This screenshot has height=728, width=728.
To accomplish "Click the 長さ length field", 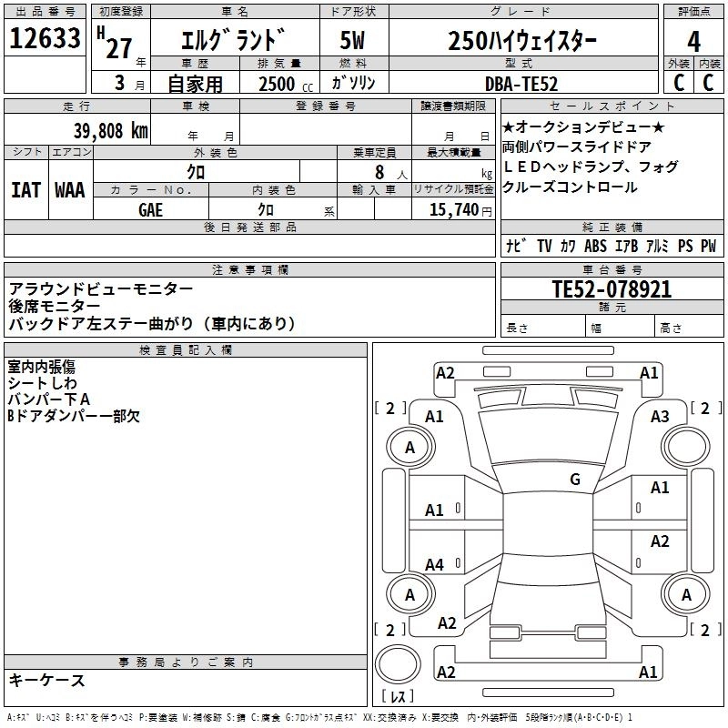I will point(543,327).
